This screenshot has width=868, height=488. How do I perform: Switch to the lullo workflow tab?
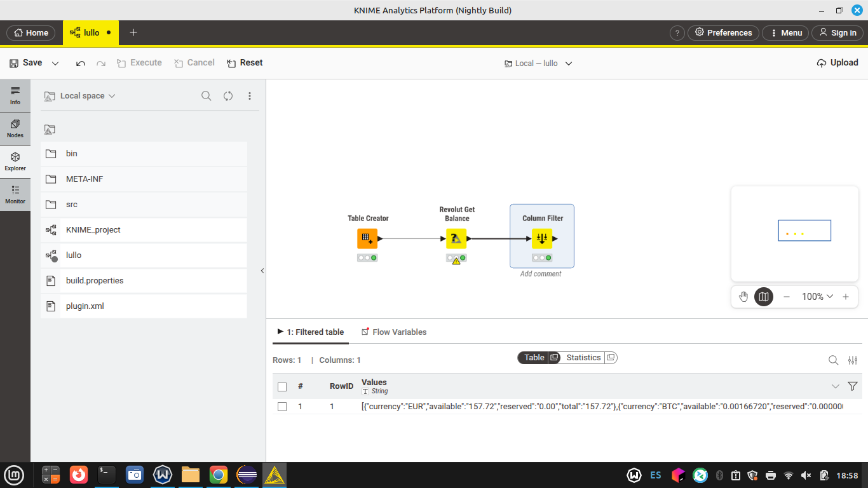[x=91, y=32]
